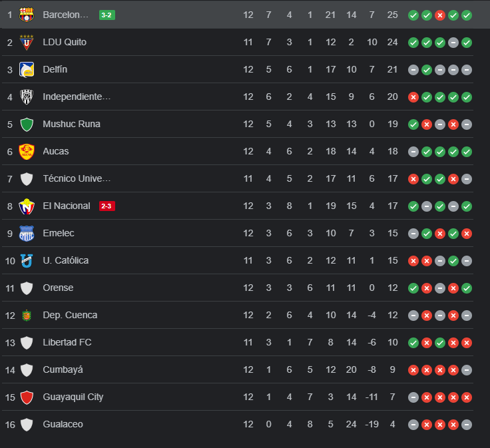This screenshot has height=448, width=490.
Task: Click Gualaceo's last form result icon
Action: [467, 424]
